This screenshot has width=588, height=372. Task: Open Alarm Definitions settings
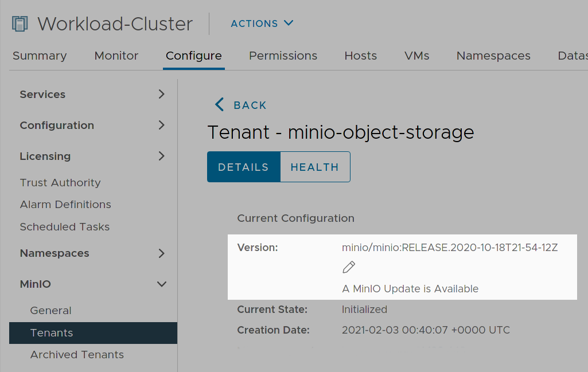pos(65,204)
